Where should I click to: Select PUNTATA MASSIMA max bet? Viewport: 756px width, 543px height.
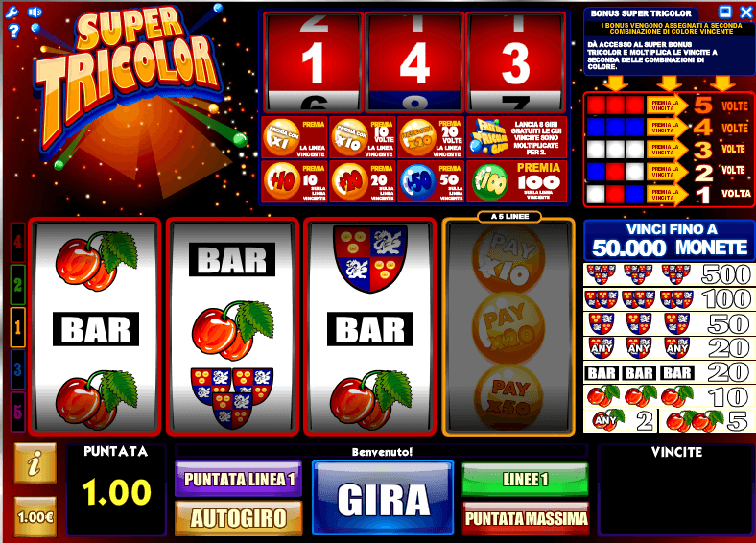click(525, 518)
